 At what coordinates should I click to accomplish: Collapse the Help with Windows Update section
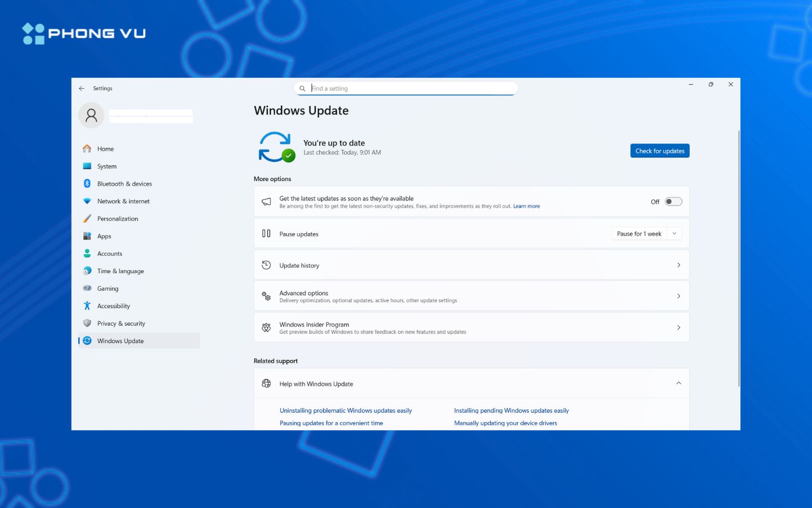pos(678,383)
